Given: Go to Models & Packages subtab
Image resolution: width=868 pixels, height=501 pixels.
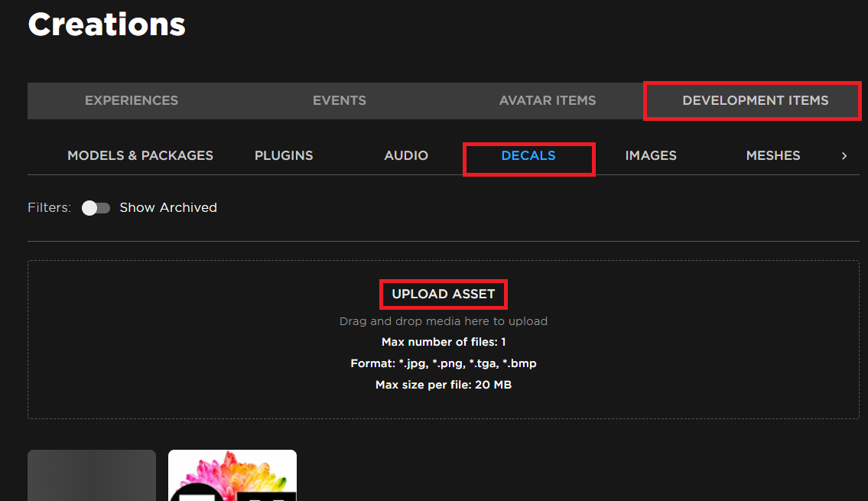Looking at the screenshot, I should coord(140,155).
